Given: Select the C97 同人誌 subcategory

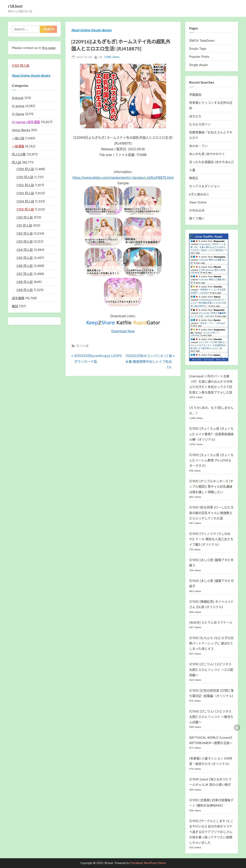Looking at the screenshot, I should coord(25,274).
